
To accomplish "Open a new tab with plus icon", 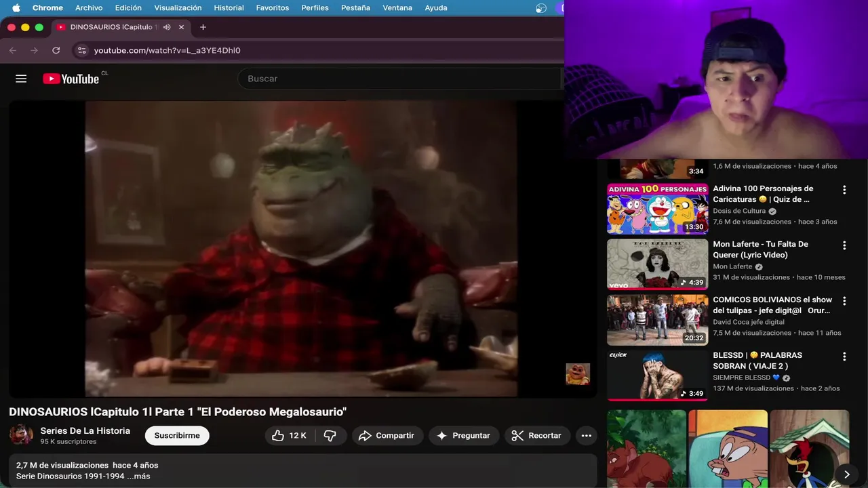I will 203,27.
